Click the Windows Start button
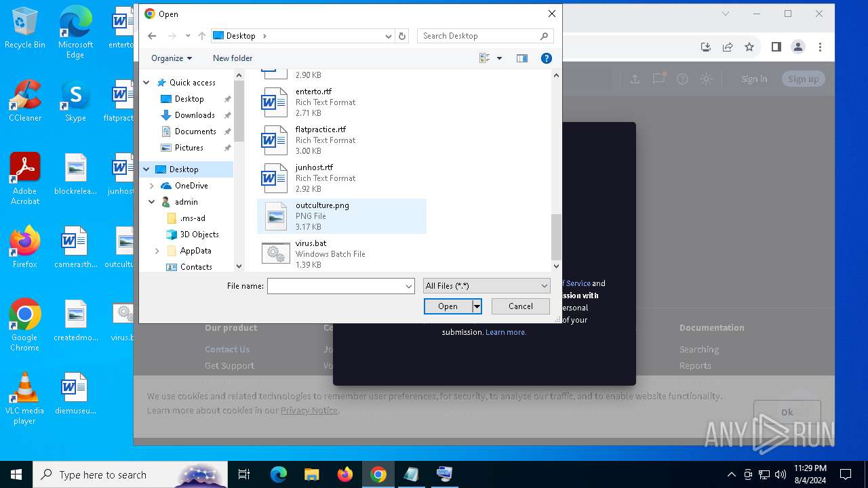 click(16, 474)
